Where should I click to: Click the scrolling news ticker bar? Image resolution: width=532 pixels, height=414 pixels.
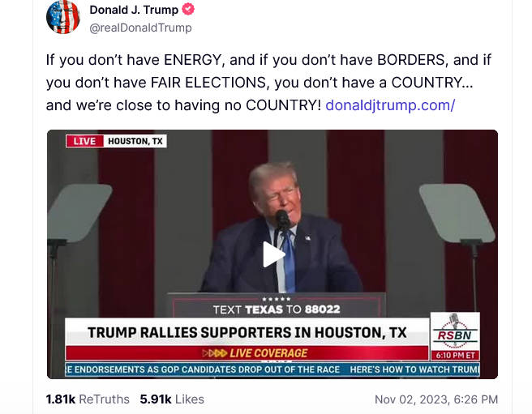(x=272, y=369)
